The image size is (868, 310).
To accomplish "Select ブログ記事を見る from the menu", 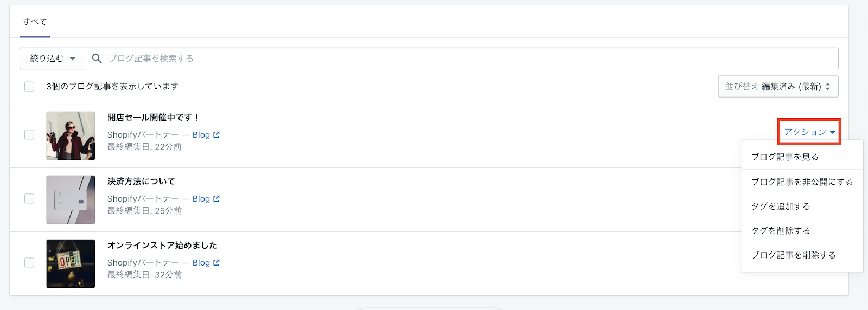I will [784, 157].
